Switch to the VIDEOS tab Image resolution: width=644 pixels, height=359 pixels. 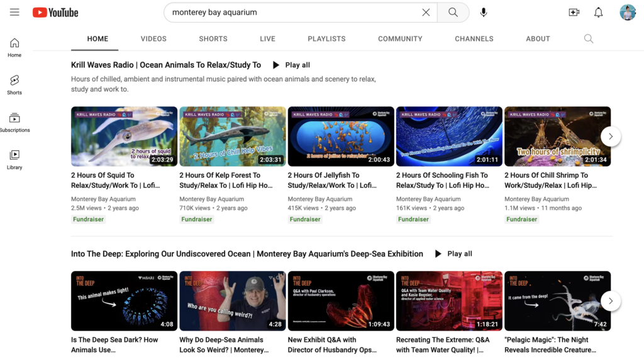(x=153, y=38)
